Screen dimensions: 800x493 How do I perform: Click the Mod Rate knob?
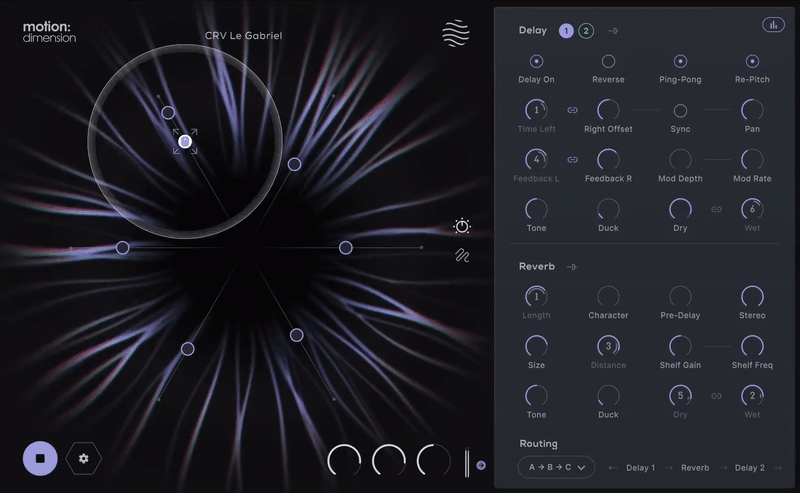(x=752, y=160)
